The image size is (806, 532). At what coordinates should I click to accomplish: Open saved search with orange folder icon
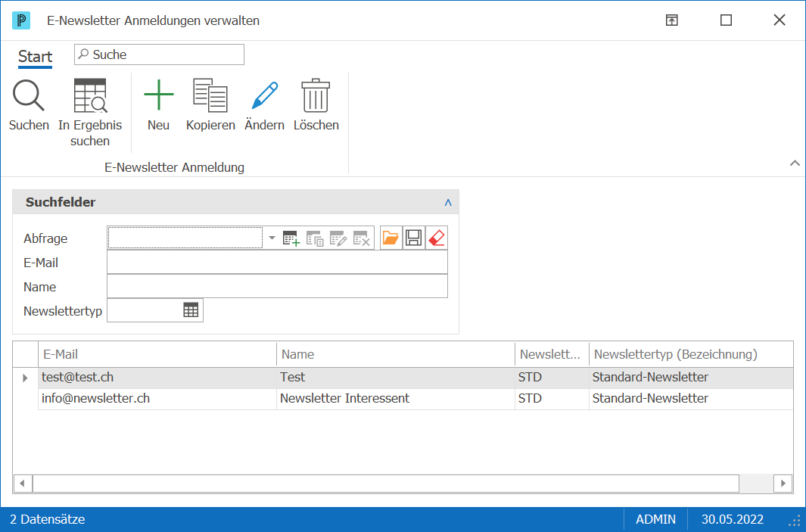pyautogui.click(x=391, y=238)
